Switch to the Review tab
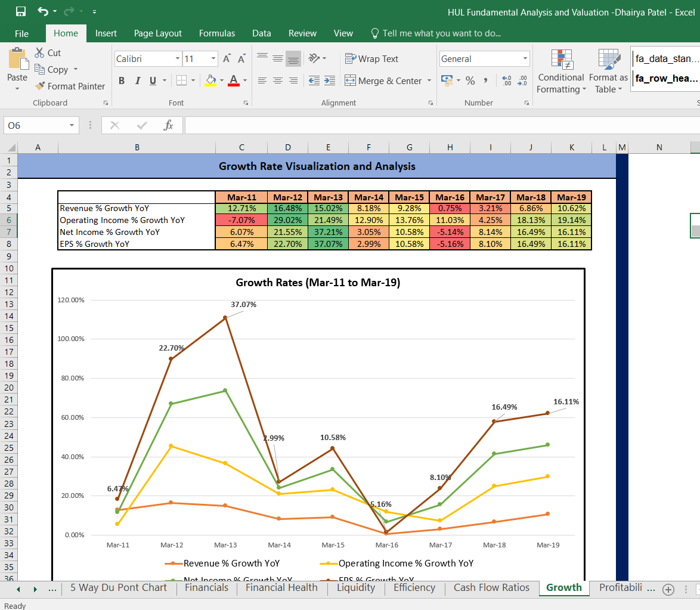Image resolution: width=700 pixels, height=610 pixels. tap(302, 33)
